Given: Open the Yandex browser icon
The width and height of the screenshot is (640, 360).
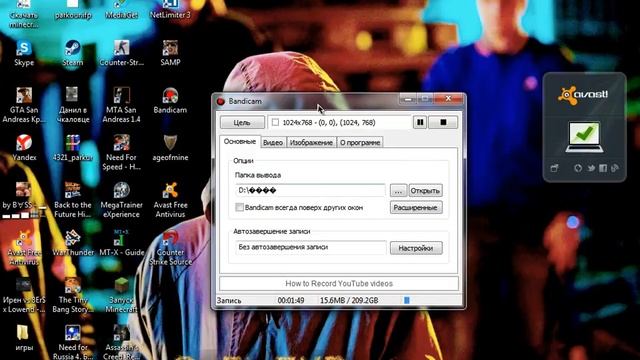Looking at the screenshot, I should pyautogui.click(x=24, y=143).
